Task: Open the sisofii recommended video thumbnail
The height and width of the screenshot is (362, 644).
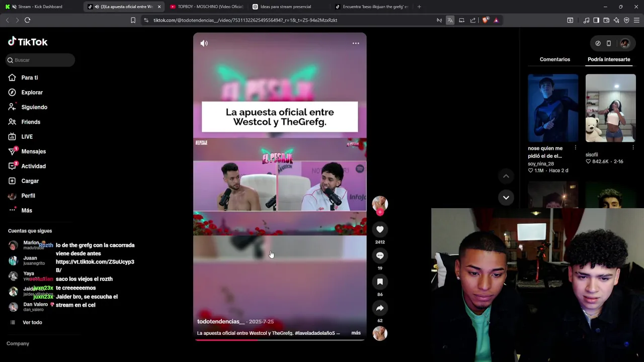Action: [610, 108]
